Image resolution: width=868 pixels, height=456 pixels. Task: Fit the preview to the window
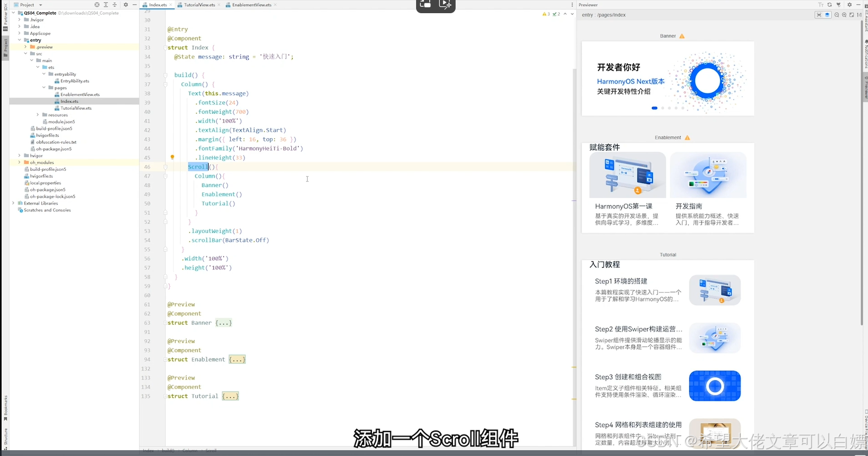coord(852,15)
